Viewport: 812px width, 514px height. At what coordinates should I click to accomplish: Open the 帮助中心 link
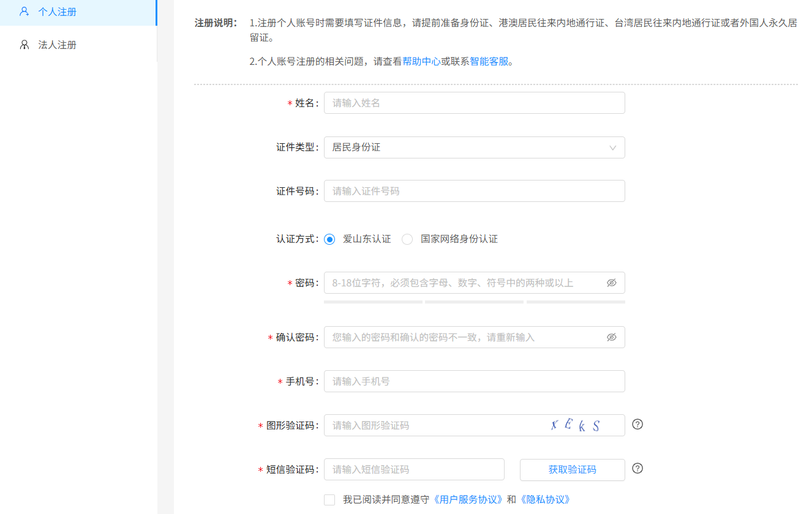[421, 61]
